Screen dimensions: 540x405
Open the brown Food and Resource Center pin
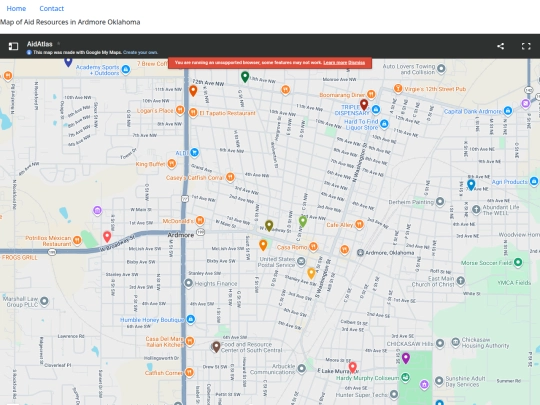pos(216,347)
